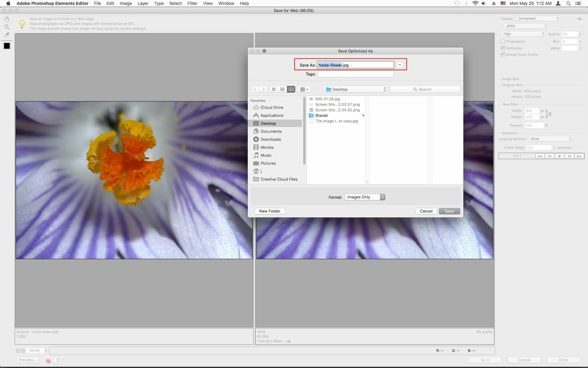Open the Layer menu
588x368 pixels.
pos(143,3)
